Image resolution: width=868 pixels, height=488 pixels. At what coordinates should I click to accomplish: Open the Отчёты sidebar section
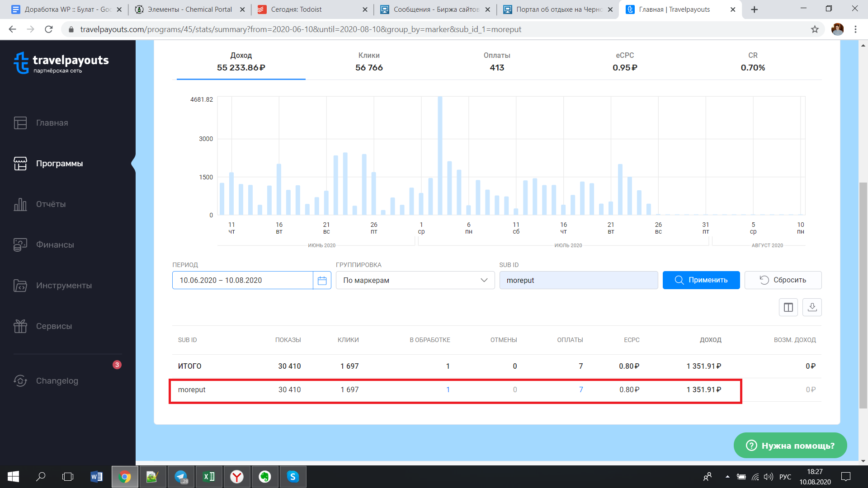pyautogui.click(x=51, y=204)
